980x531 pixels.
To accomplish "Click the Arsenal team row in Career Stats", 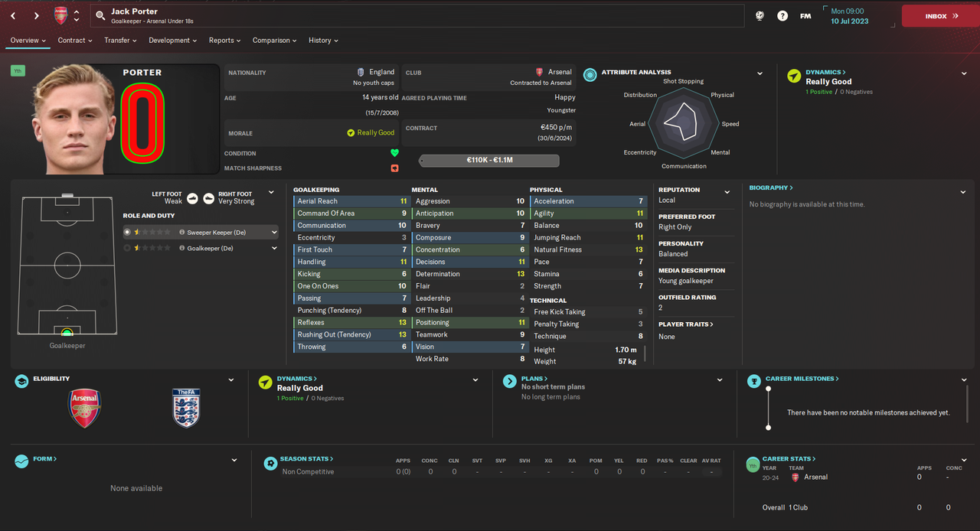I will (x=856, y=477).
